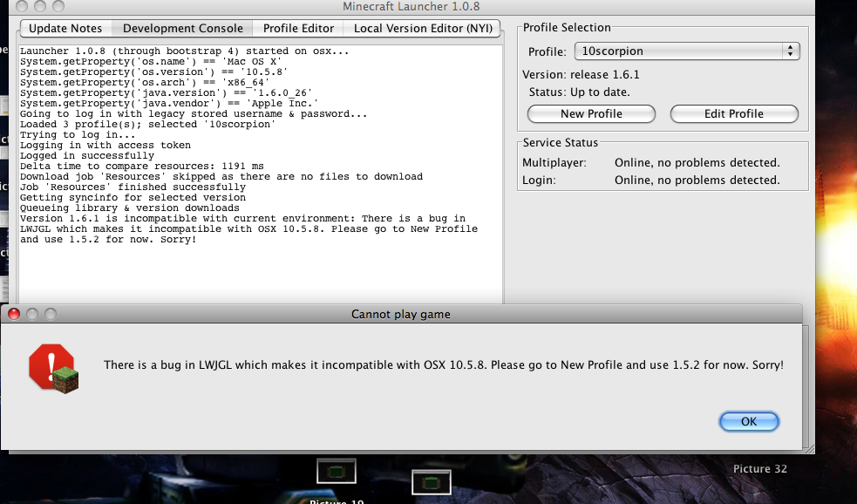
Task: Click the Picture 32 desktop label
Action: click(759, 469)
